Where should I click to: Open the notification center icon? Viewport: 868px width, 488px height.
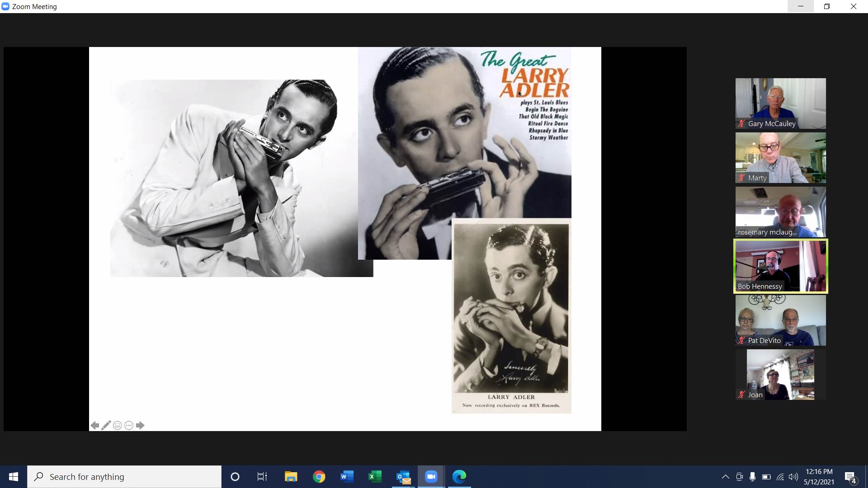point(850,477)
